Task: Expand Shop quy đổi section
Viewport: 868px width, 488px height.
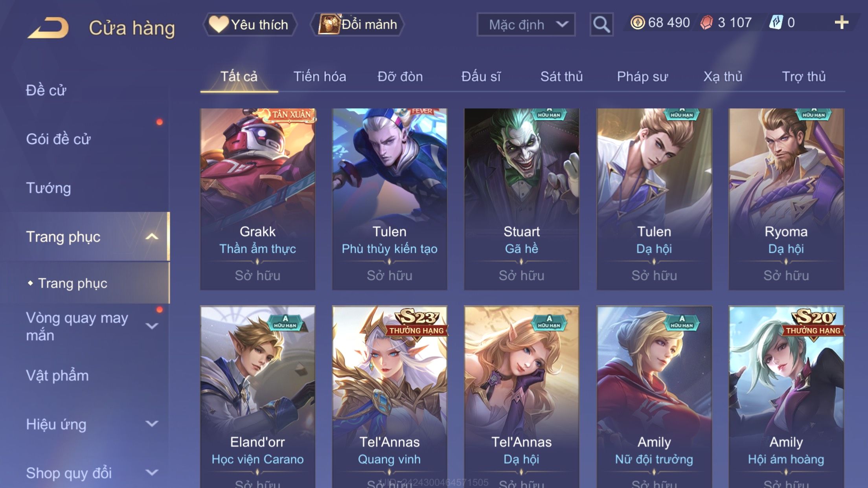Action: [152, 473]
